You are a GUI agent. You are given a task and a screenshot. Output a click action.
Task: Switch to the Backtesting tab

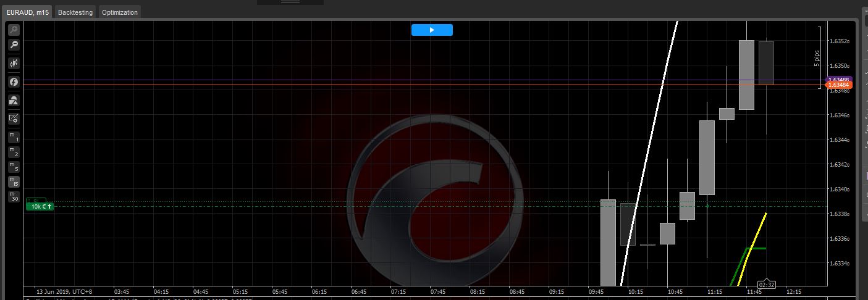point(75,12)
